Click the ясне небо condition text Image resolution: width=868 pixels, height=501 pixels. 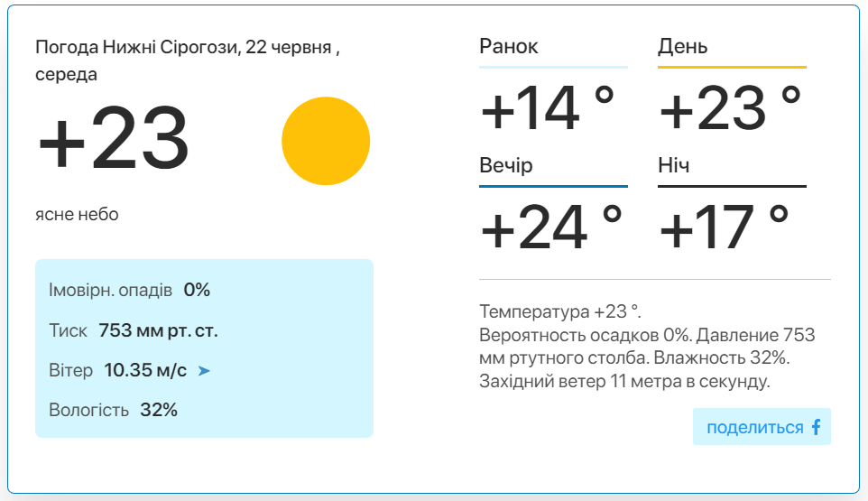pos(77,214)
